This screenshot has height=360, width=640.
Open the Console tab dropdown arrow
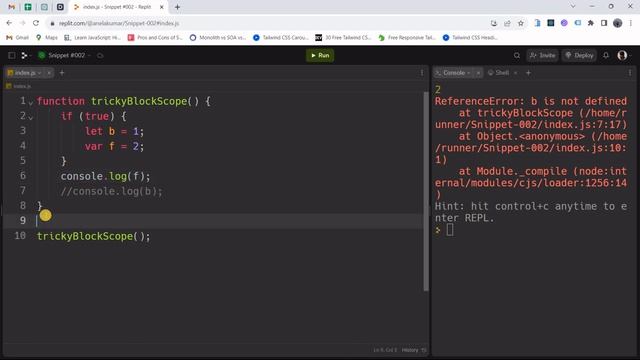pos(469,73)
